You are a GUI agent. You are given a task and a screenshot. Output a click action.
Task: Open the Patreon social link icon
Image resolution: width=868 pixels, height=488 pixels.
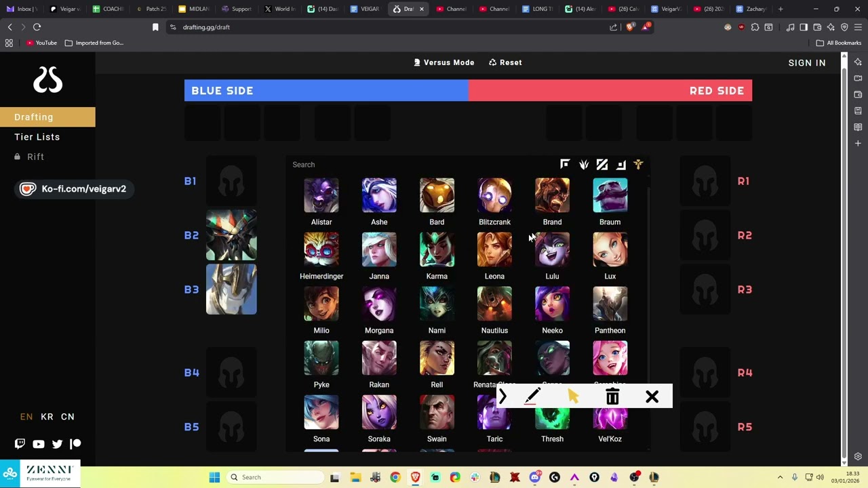tap(76, 444)
